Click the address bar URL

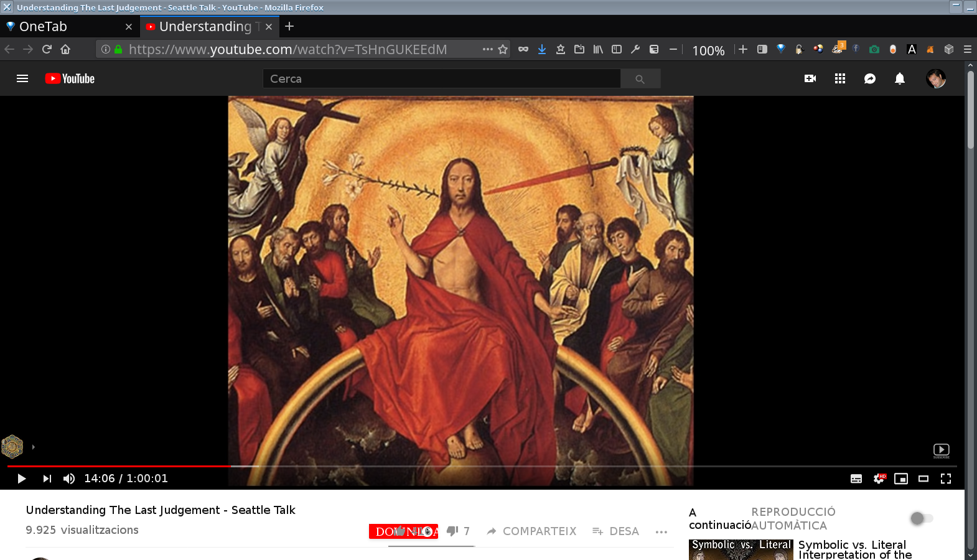pos(287,49)
